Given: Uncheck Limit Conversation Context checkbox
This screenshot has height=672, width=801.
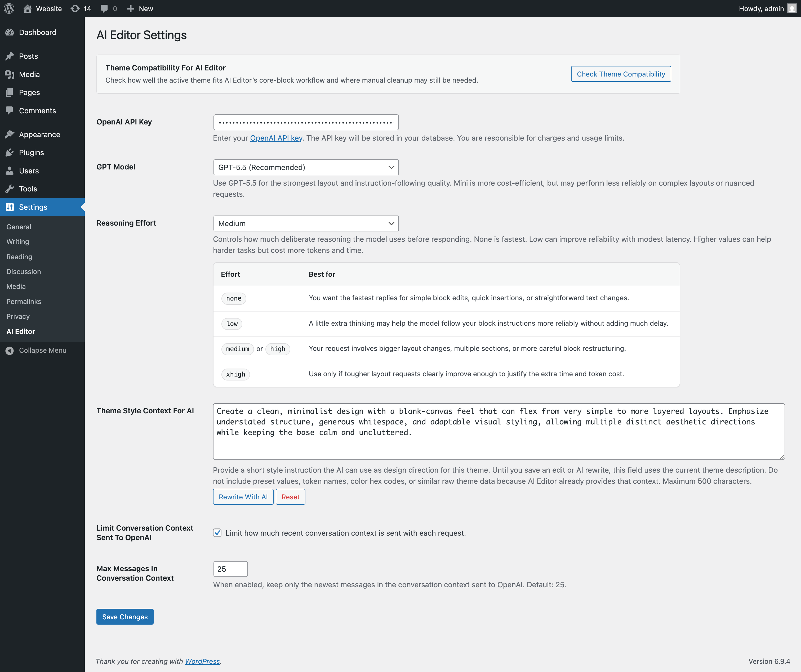Looking at the screenshot, I should (217, 533).
